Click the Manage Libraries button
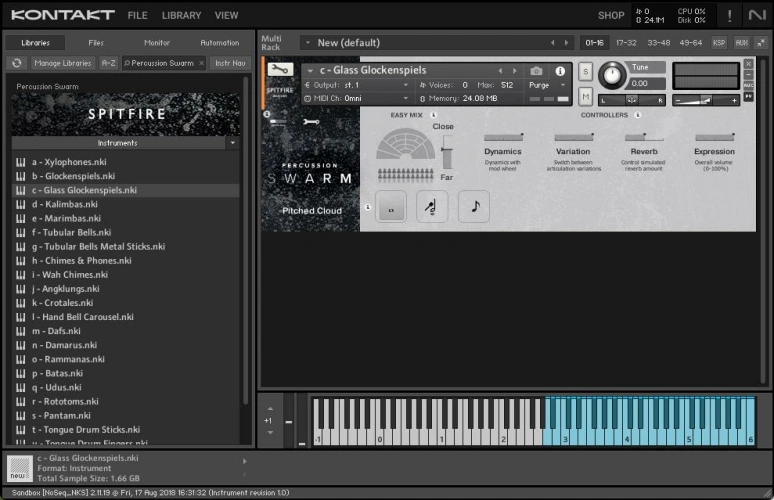The image size is (774, 500). coord(62,63)
